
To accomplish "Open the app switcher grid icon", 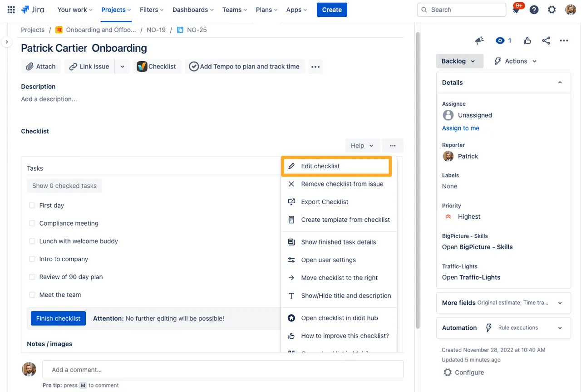I will [x=11, y=10].
